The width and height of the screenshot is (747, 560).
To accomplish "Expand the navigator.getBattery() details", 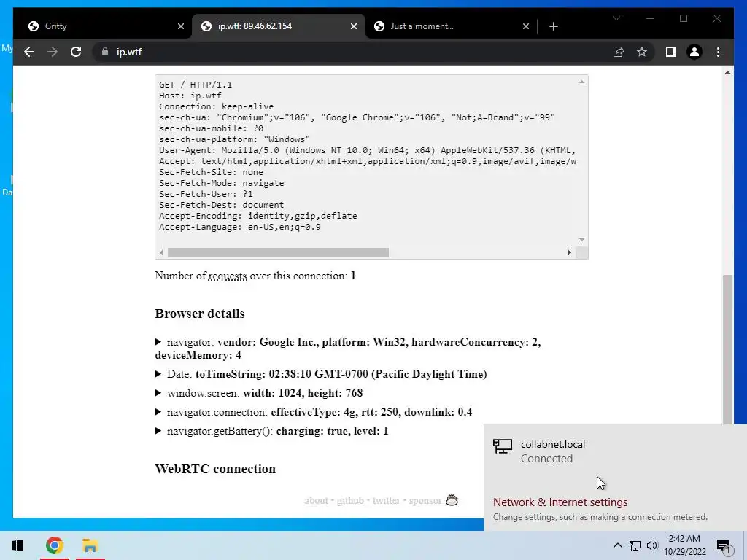I will (271, 432).
